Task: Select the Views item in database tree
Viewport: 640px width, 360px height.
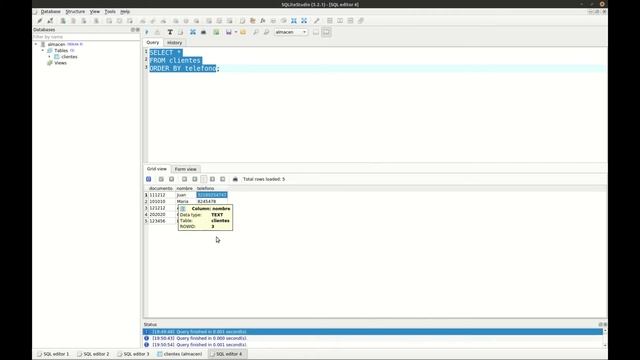Action: click(60, 63)
